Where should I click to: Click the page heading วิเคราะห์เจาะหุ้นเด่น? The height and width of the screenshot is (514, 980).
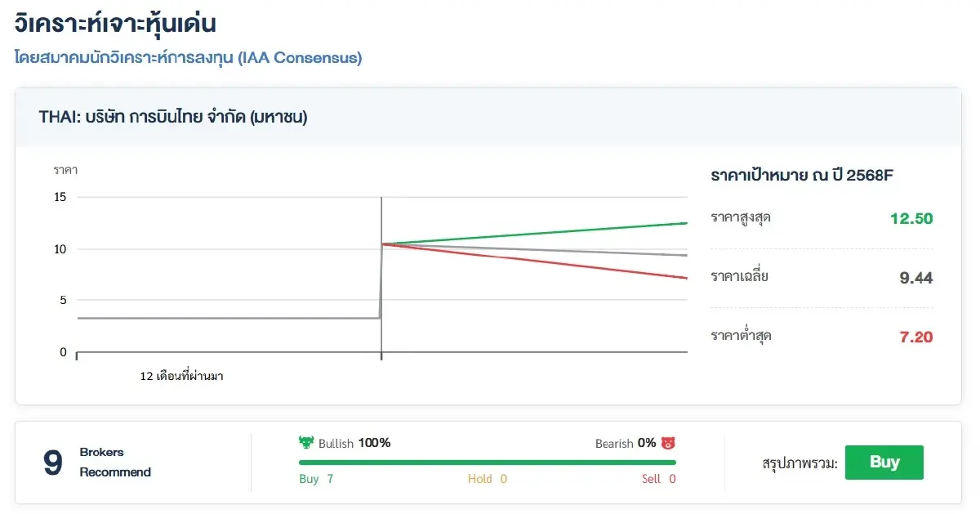pyautogui.click(x=115, y=23)
